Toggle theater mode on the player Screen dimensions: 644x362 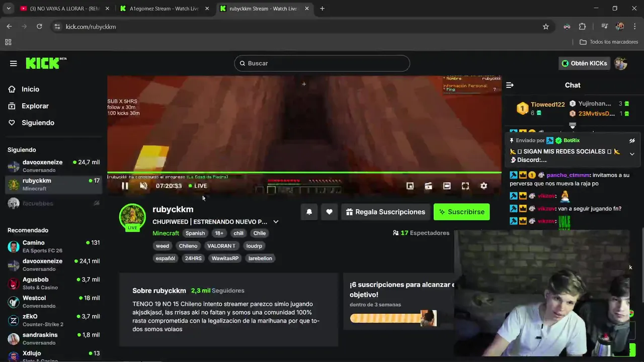tap(447, 186)
